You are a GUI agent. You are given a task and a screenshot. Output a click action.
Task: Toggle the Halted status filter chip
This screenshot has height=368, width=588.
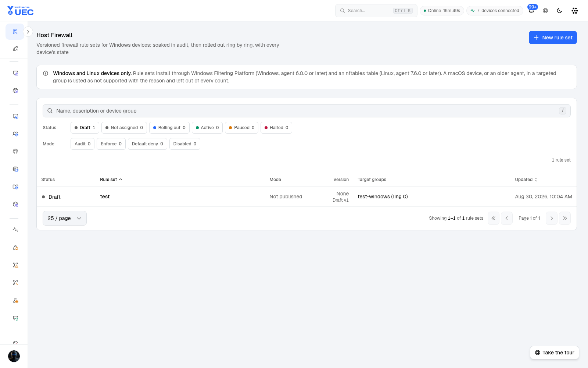tap(276, 128)
